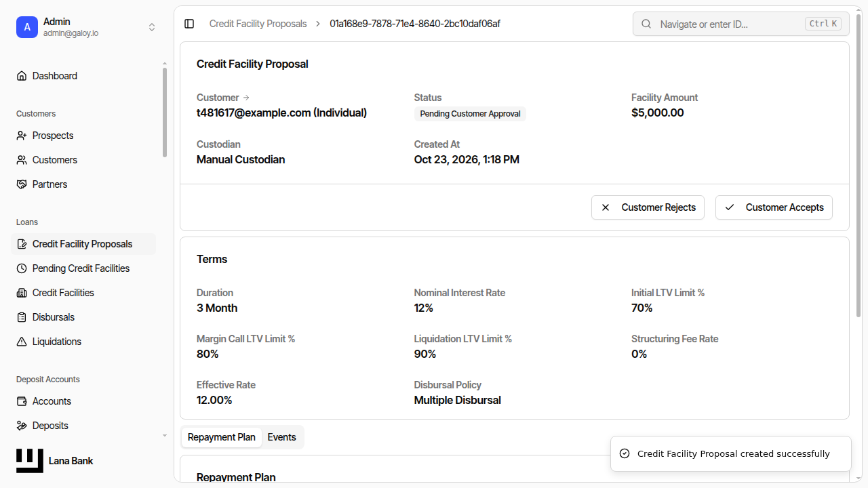Open the Dashboard home icon

pos(22,76)
